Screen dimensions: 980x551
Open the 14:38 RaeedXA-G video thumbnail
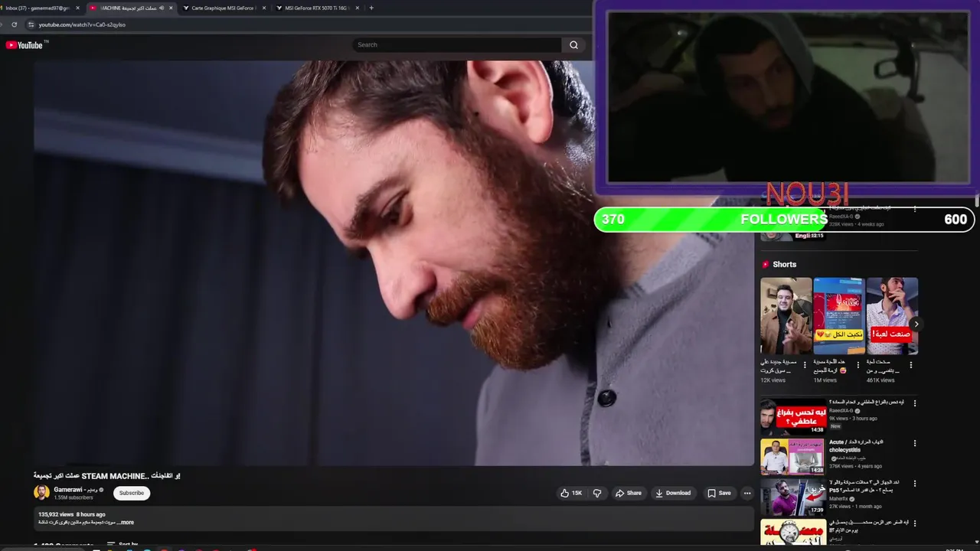793,416
